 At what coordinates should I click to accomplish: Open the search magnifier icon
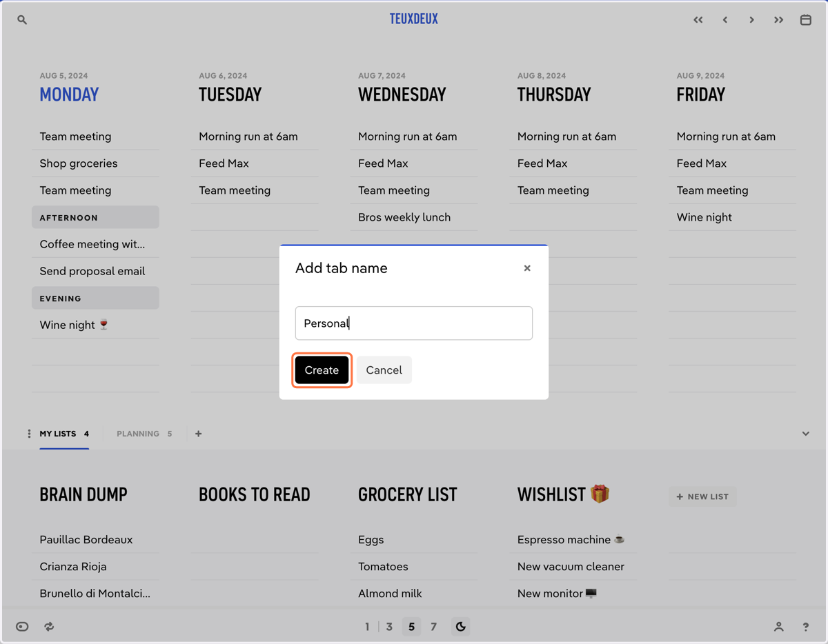pos(22,20)
